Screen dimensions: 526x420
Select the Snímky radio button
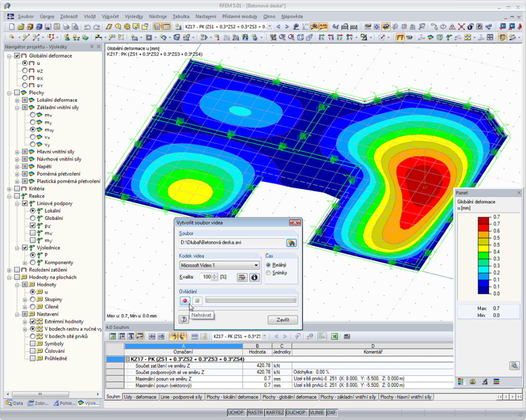tap(269, 273)
